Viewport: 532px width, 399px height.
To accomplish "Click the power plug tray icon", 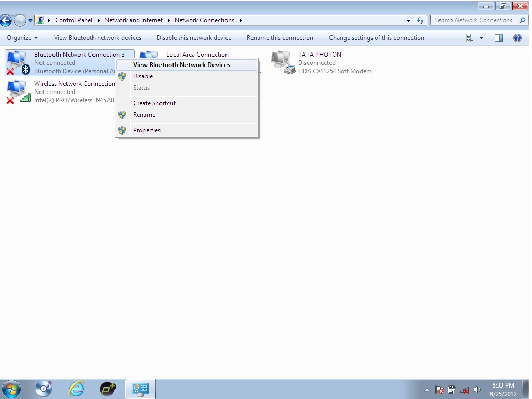I will coord(451,390).
